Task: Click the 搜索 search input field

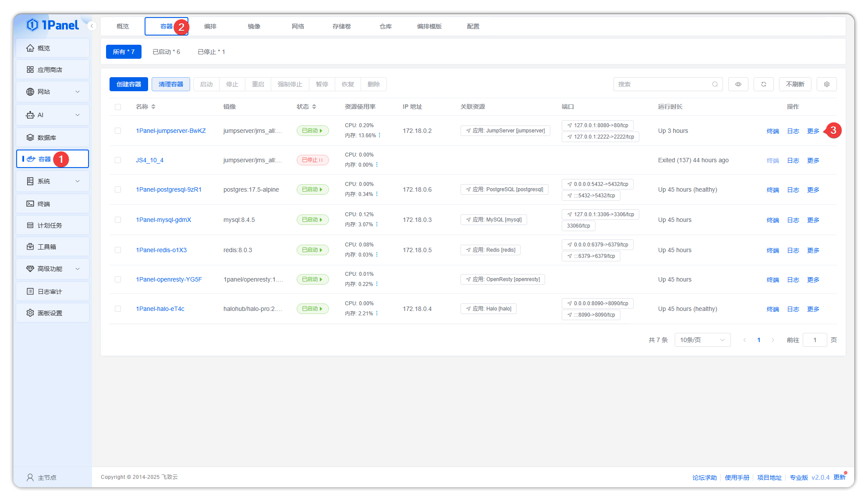Action: pyautogui.click(x=668, y=84)
